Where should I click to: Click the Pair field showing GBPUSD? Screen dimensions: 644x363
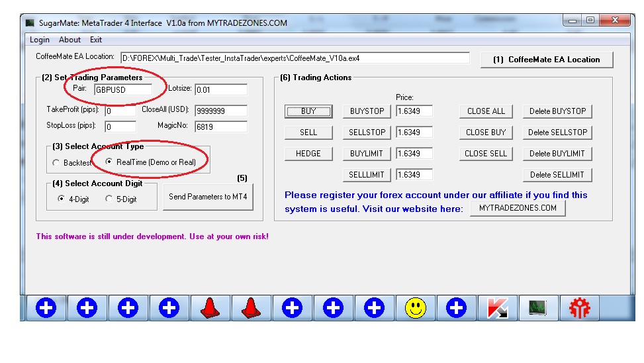123,89
